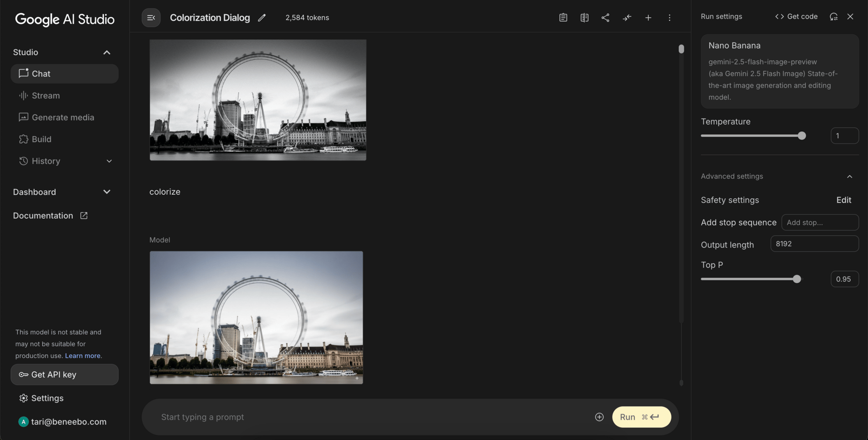This screenshot has height=440, width=868.
Task: Open the colorized London Eye image
Action: coord(256,318)
